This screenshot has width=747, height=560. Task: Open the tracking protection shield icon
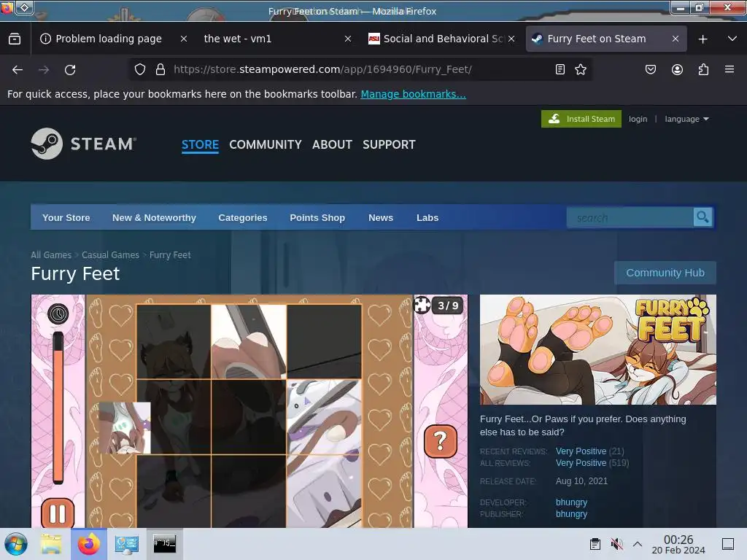(x=139, y=69)
